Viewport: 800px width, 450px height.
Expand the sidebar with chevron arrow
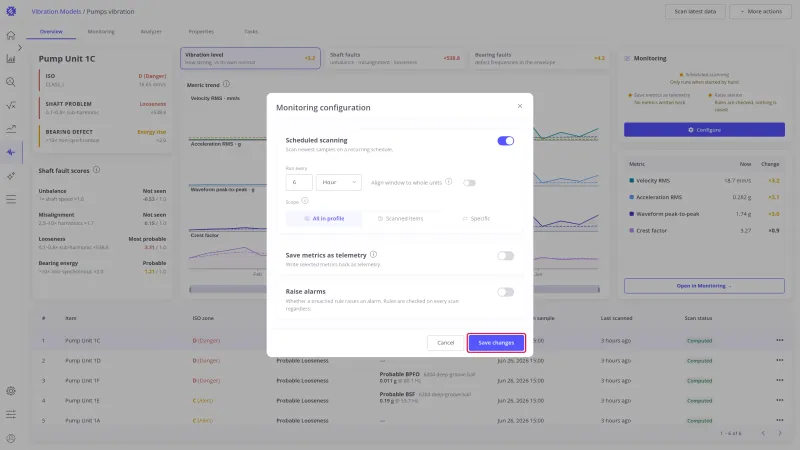tap(20, 47)
